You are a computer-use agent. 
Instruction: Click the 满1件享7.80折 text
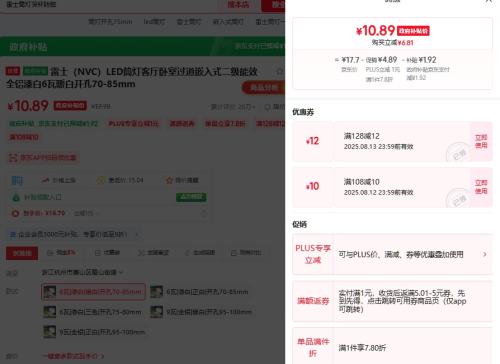362,348
